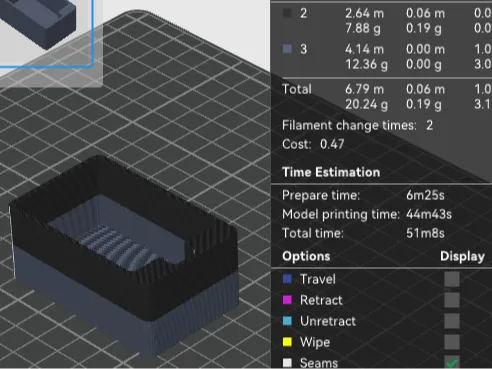Toggle Unretract display checkbox
Image resolution: width=492 pixels, height=369 pixels.
452,321
